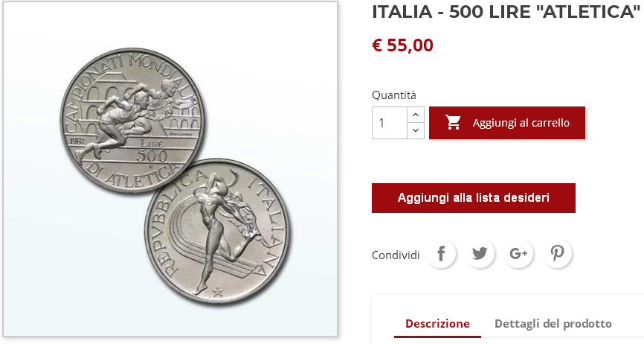The height and width of the screenshot is (344, 644).
Task: Decrease quantity with the down arrow
Action: tap(416, 130)
